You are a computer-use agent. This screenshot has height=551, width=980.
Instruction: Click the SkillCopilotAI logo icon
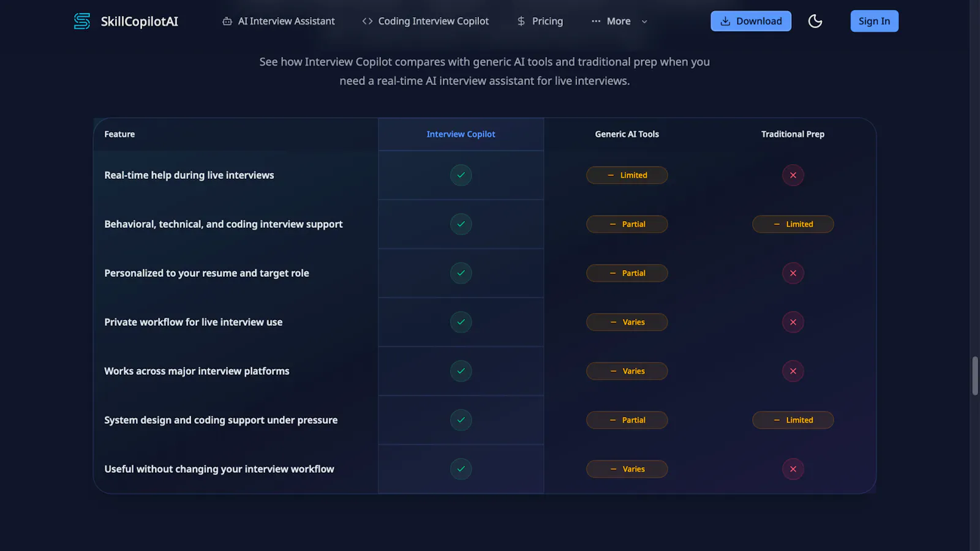pos(82,21)
